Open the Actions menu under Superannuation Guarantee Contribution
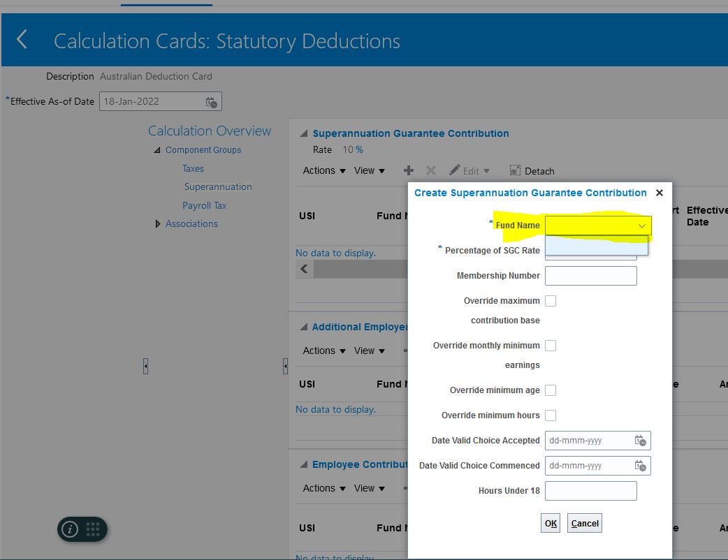 pyautogui.click(x=323, y=170)
